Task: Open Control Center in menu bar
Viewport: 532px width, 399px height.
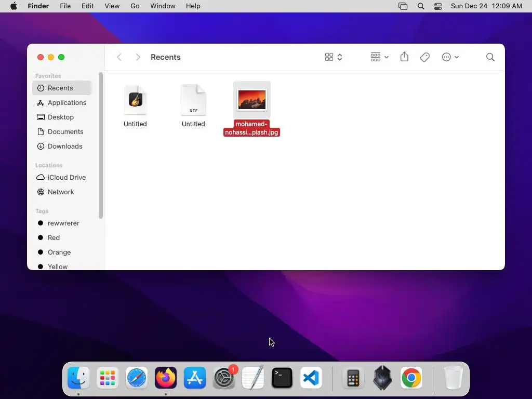Action: [438, 6]
